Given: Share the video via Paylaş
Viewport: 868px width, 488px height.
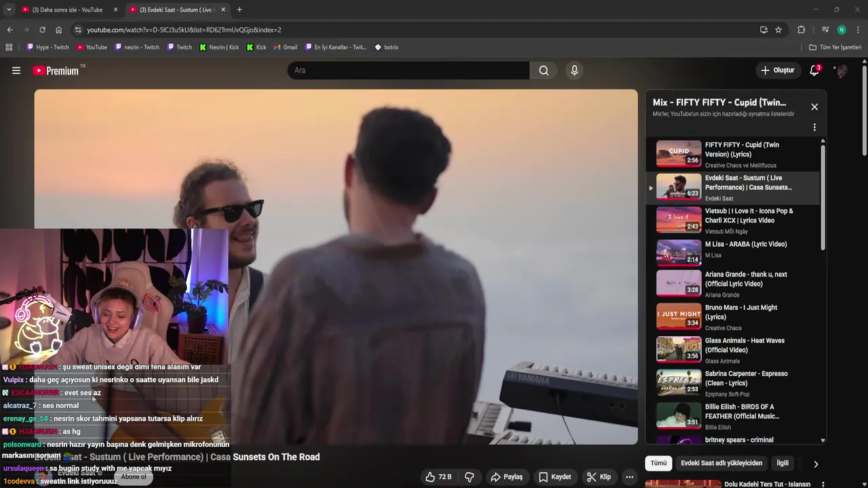Looking at the screenshot, I should point(507,477).
